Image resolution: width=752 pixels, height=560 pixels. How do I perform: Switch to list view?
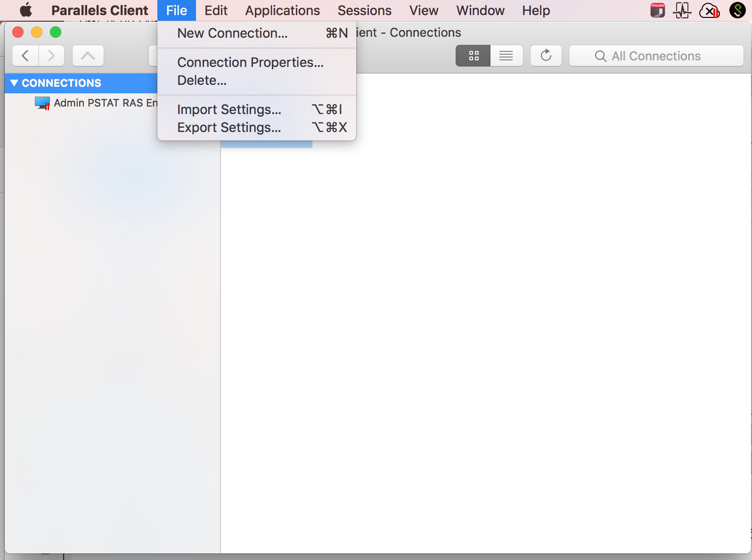coord(507,56)
